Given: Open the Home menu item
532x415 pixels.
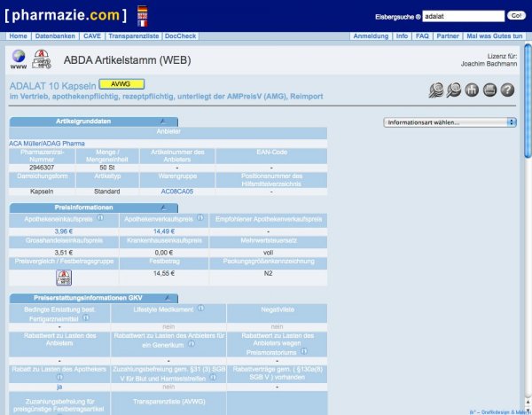Looking at the screenshot, I should tap(18, 36).
